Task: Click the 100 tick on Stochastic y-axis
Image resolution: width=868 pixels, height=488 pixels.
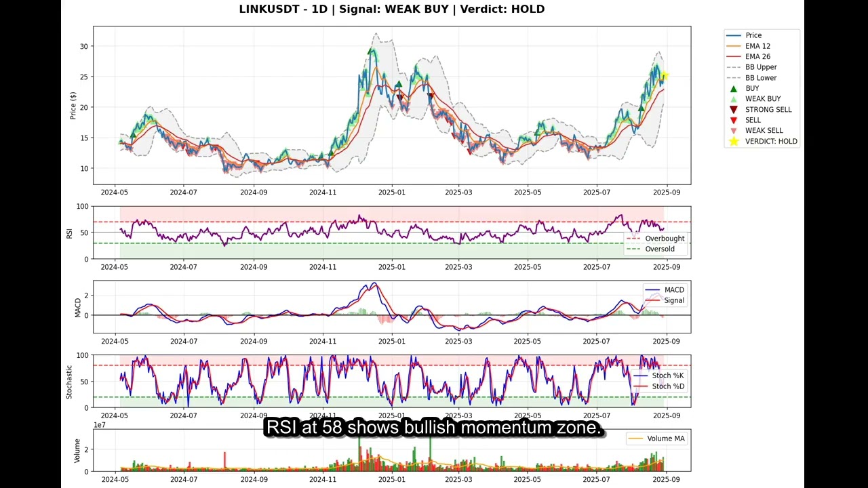Action: point(82,355)
